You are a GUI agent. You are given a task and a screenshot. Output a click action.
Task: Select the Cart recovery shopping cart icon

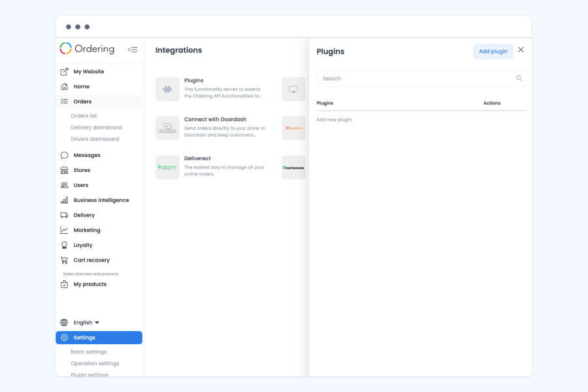click(64, 260)
